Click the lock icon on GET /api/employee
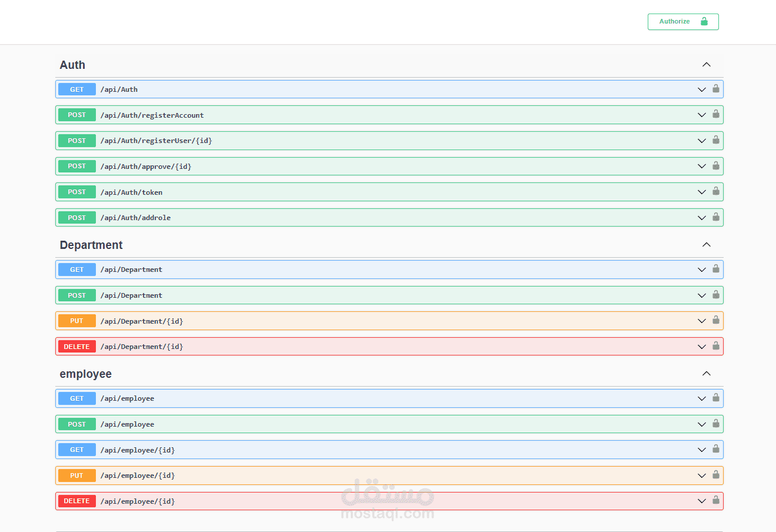 tap(716, 398)
